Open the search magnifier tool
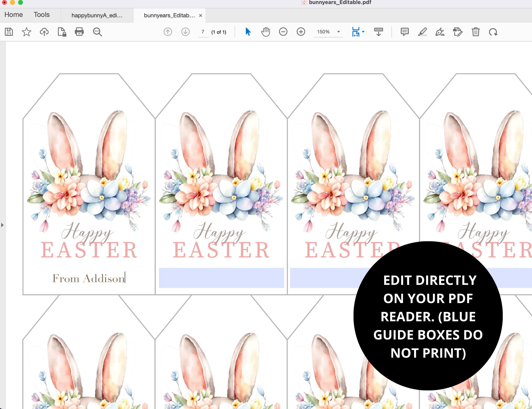 97,32
